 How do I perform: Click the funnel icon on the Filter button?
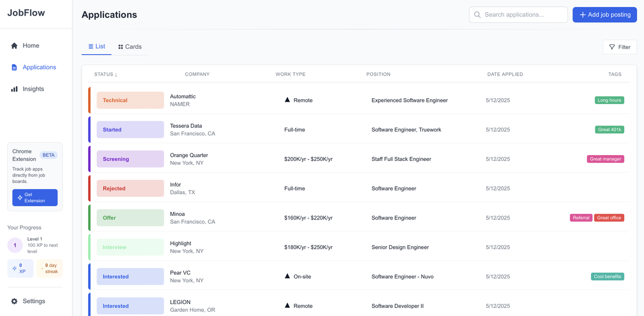(612, 47)
